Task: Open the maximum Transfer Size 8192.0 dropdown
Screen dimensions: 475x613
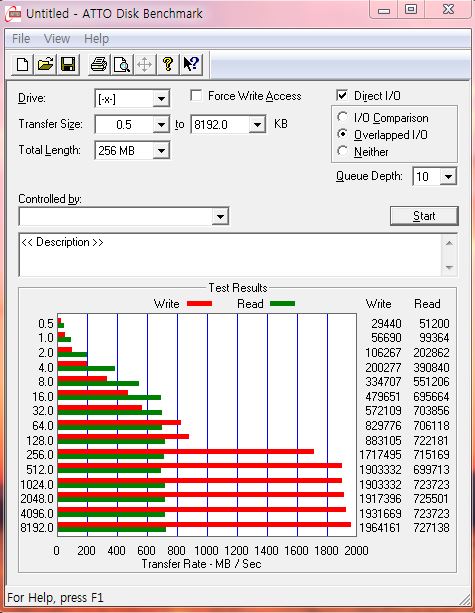Action: click(x=257, y=125)
